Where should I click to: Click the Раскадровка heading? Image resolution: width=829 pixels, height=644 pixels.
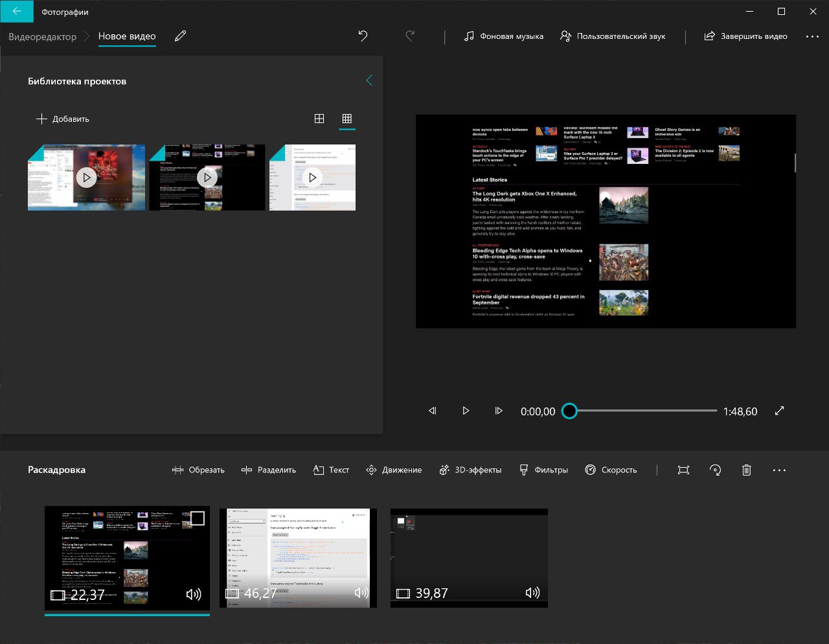pyautogui.click(x=56, y=470)
